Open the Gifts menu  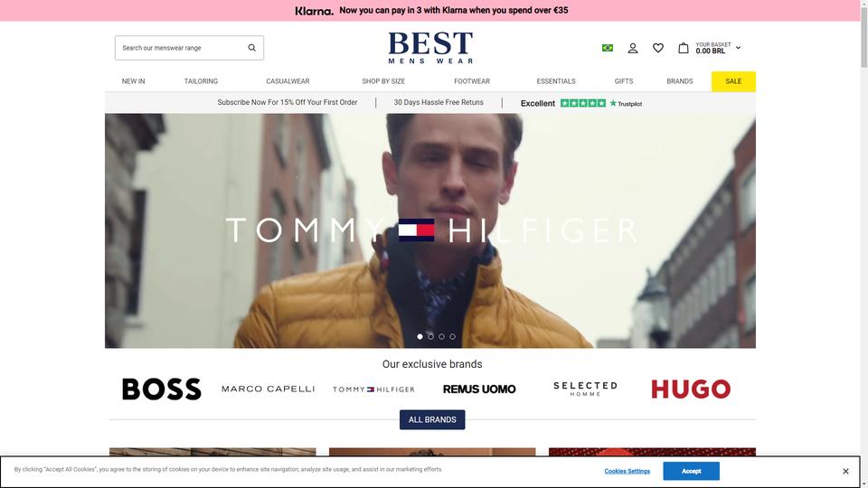point(624,81)
